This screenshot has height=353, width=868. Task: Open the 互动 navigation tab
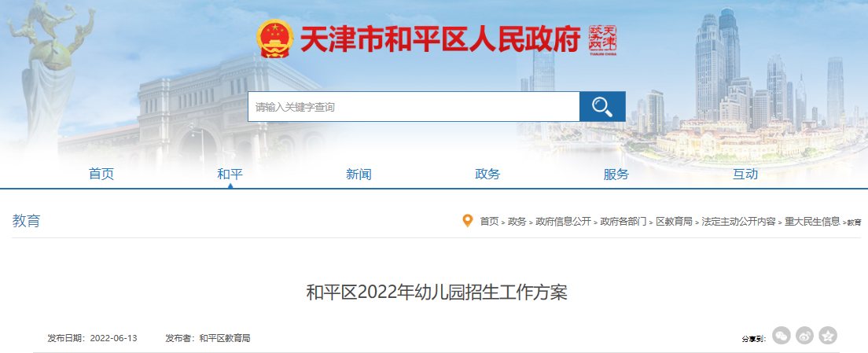(x=745, y=175)
